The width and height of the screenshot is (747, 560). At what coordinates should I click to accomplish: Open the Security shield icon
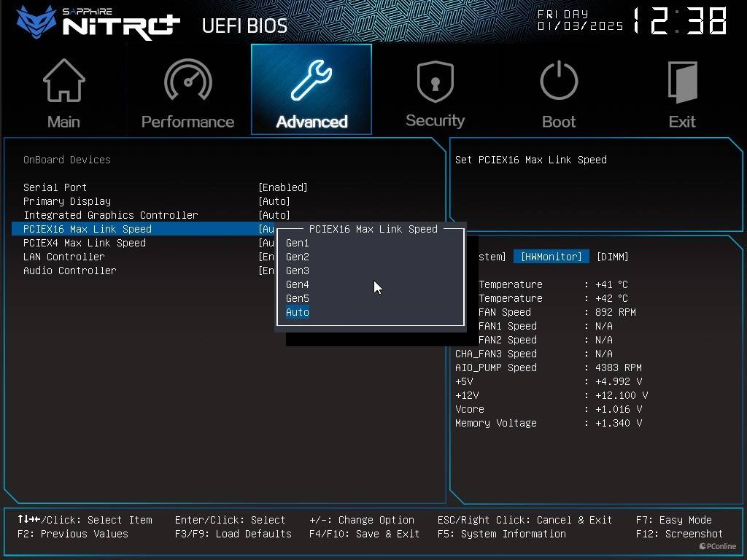pos(435,82)
